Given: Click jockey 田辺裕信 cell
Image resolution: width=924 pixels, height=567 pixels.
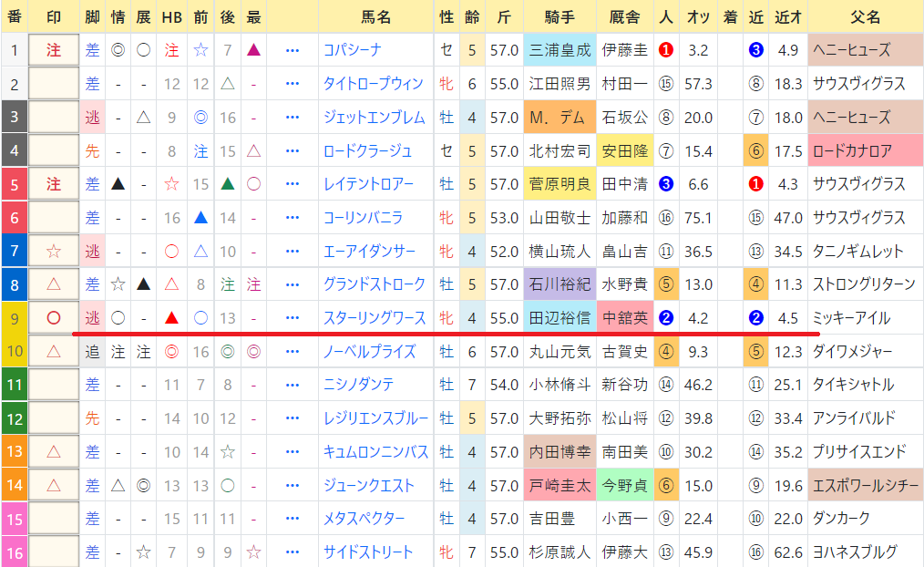Looking at the screenshot, I should pyautogui.click(x=560, y=318).
